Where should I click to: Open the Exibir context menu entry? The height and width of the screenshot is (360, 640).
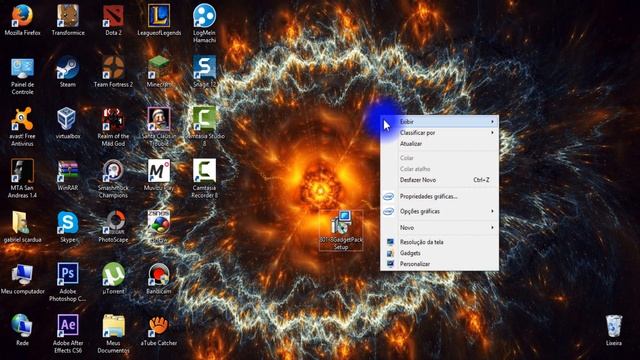439,122
